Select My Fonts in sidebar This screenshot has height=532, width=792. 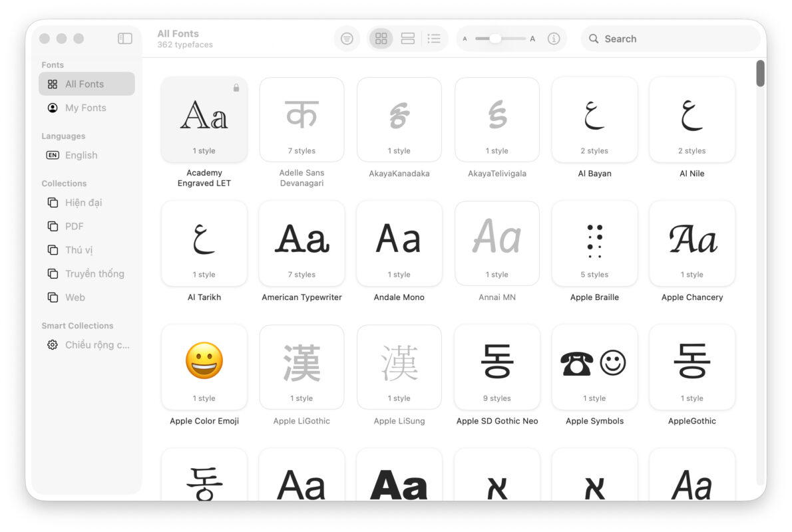(87, 108)
